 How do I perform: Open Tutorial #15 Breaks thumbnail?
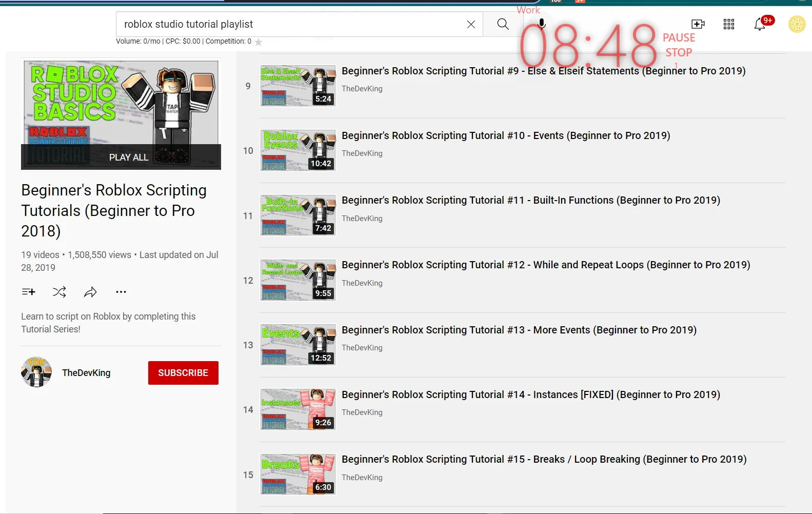[298, 474]
